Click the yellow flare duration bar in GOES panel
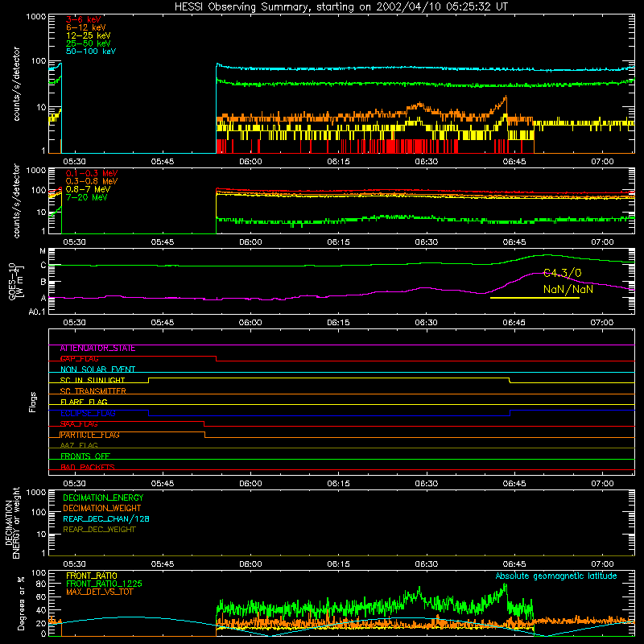Image resolution: width=644 pixels, height=644 pixels. 535,298
